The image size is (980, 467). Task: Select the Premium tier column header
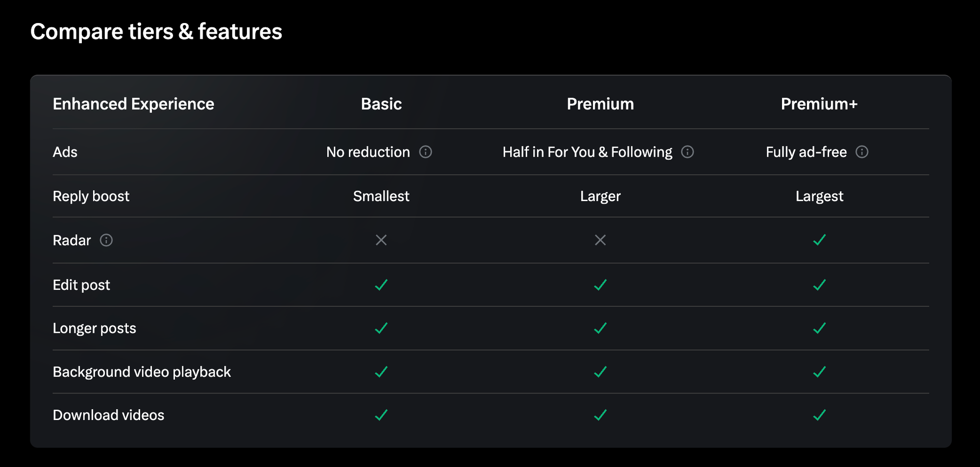(x=600, y=104)
